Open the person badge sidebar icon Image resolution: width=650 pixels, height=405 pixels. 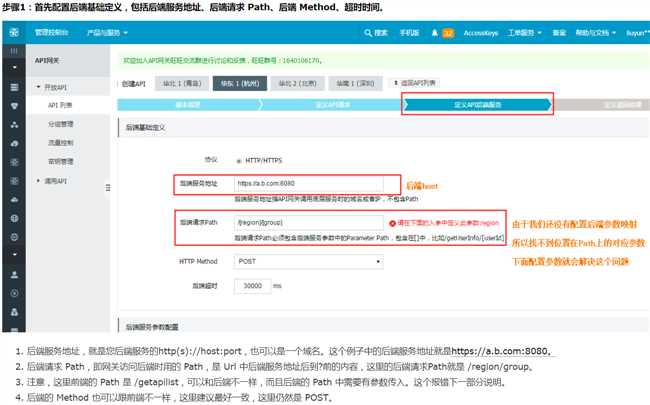14,312
